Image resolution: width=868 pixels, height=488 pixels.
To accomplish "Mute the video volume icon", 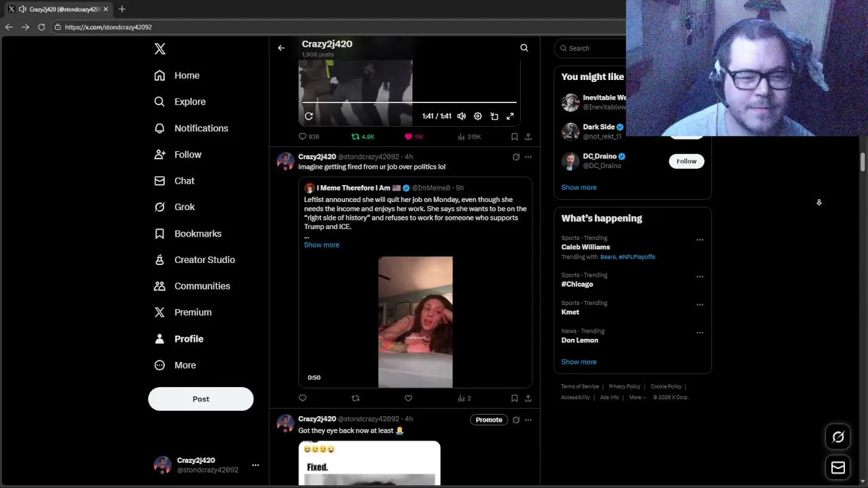I will (x=462, y=117).
